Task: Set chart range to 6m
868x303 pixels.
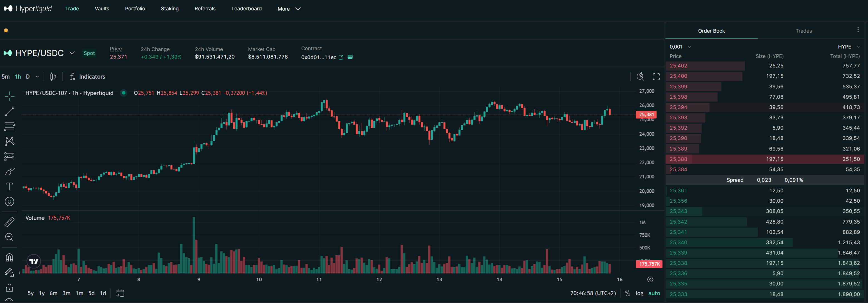Action: point(54,293)
